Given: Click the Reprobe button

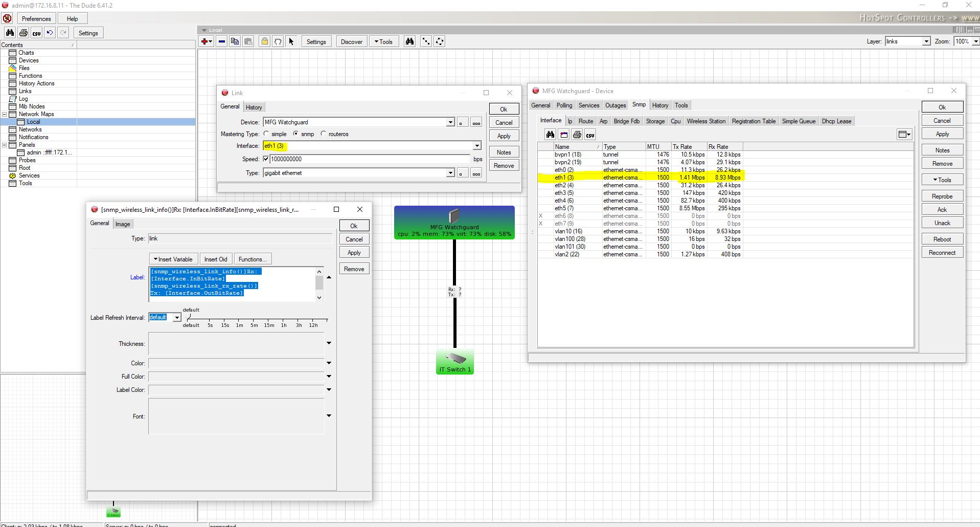Looking at the screenshot, I should (x=942, y=196).
